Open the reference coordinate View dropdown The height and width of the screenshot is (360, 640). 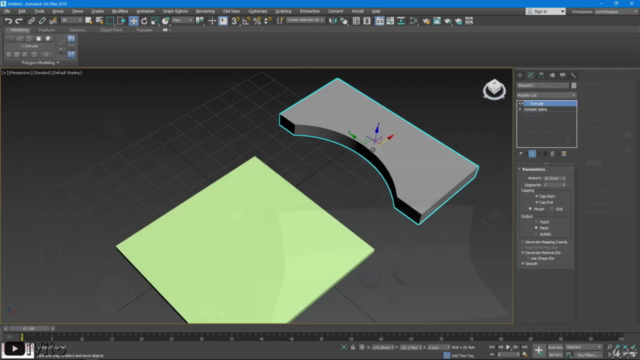(x=182, y=20)
